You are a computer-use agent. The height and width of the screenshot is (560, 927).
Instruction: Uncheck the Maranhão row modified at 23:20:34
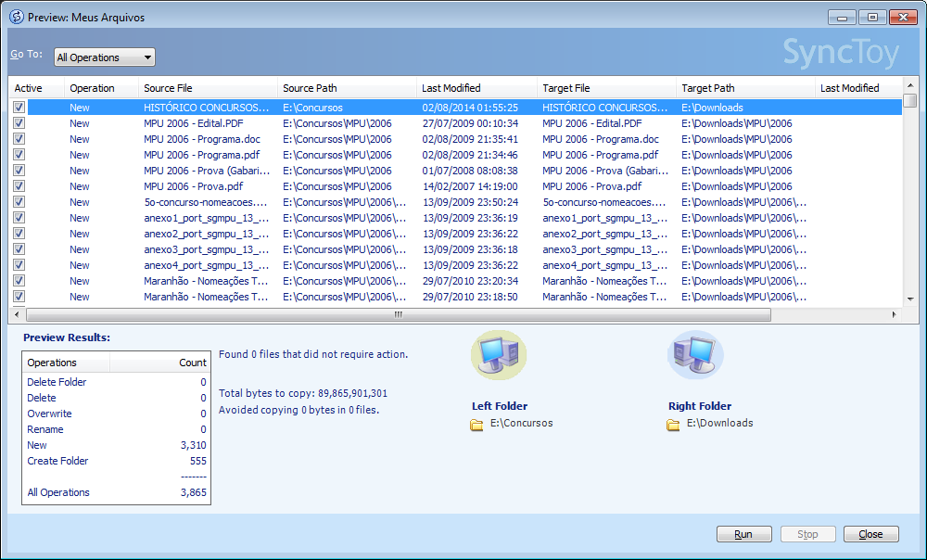tap(19, 280)
